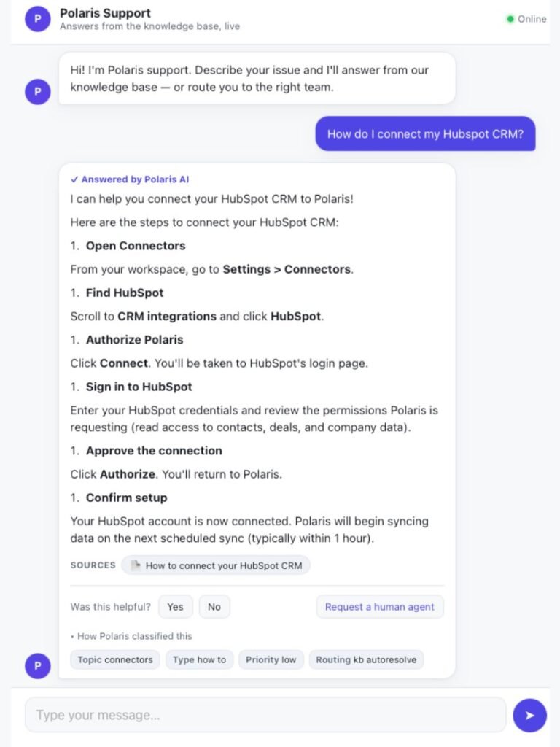
Task: Expand How Polaris classified this
Action: point(131,636)
